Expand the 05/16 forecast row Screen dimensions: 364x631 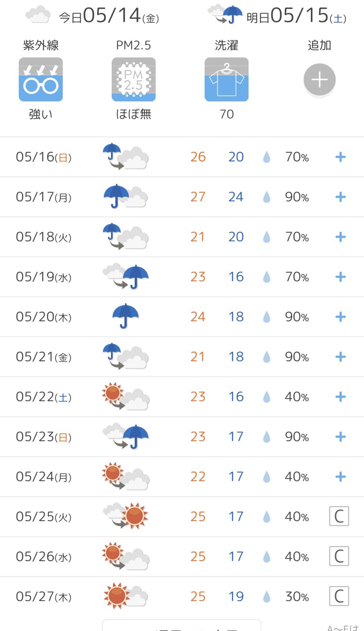(x=340, y=157)
